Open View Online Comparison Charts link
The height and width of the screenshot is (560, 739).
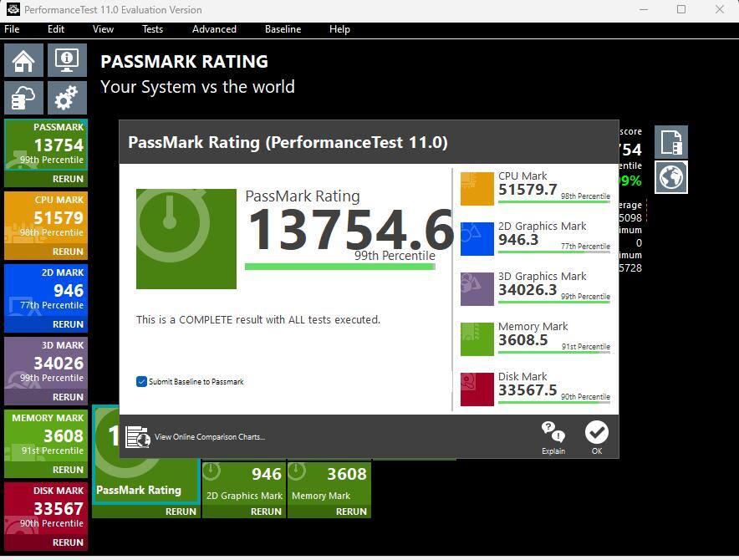click(x=209, y=436)
